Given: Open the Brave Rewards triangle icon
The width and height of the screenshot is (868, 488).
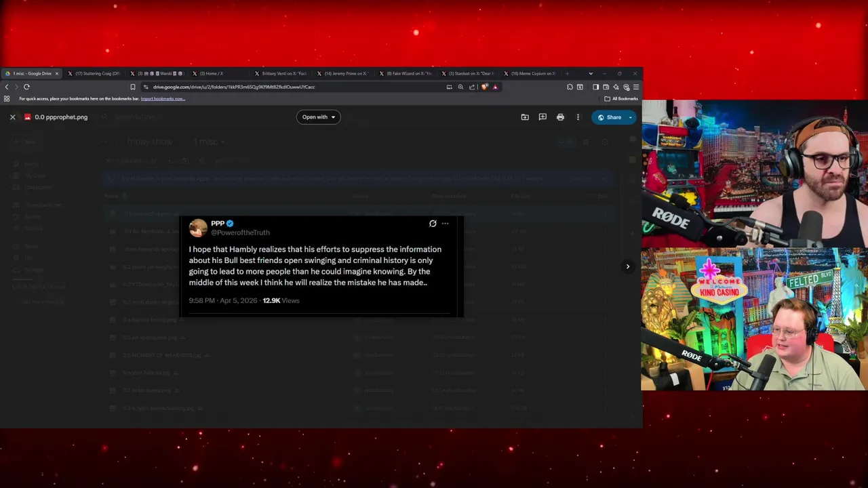Looking at the screenshot, I should tap(495, 87).
